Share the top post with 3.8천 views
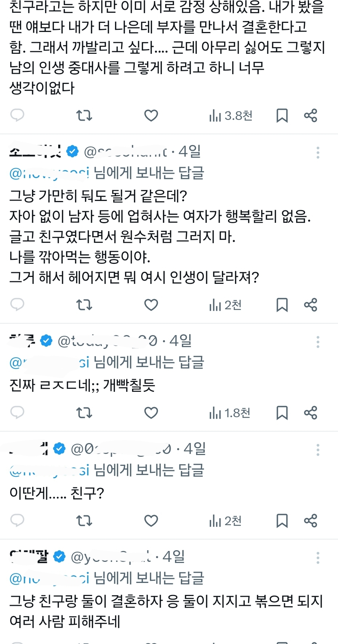 (x=310, y=116)
